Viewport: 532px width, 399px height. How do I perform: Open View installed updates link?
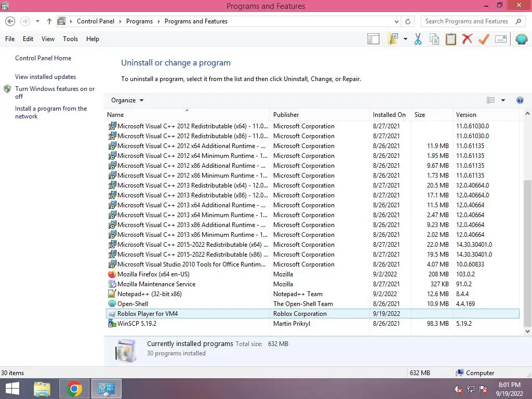[46, 77]
